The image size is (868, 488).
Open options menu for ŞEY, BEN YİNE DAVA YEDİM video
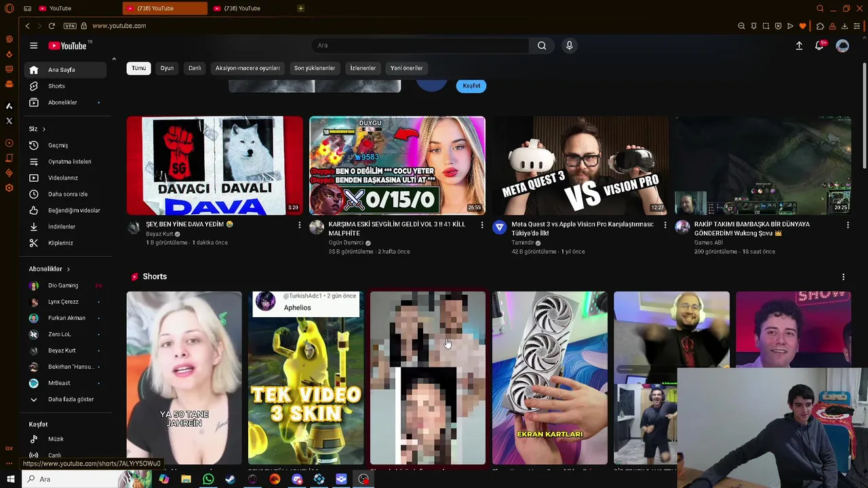(299, 225)
